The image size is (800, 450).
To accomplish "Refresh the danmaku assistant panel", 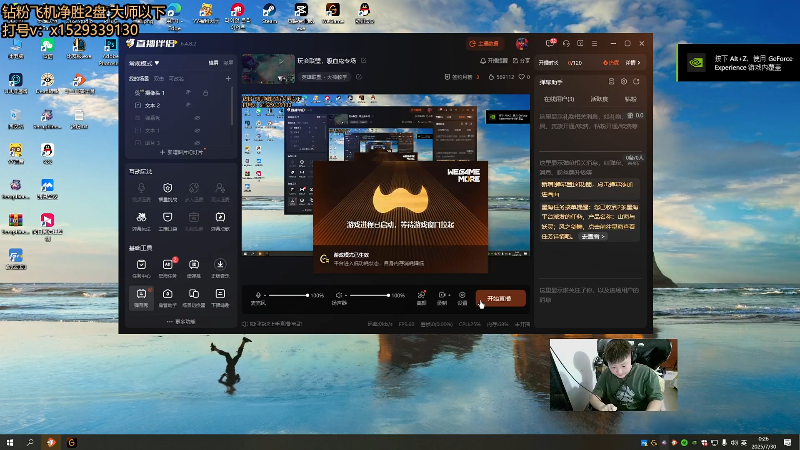I will (x=636, y=82).
